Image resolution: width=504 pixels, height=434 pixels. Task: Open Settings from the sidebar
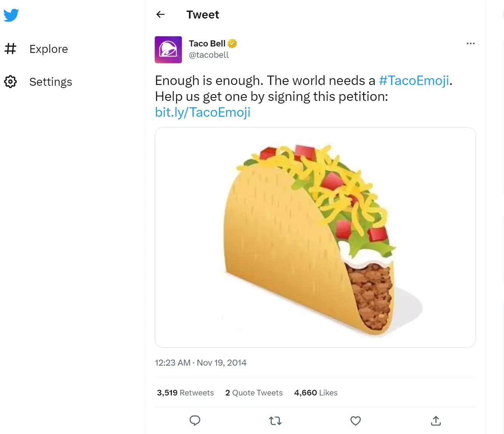[x=50, y=82]
